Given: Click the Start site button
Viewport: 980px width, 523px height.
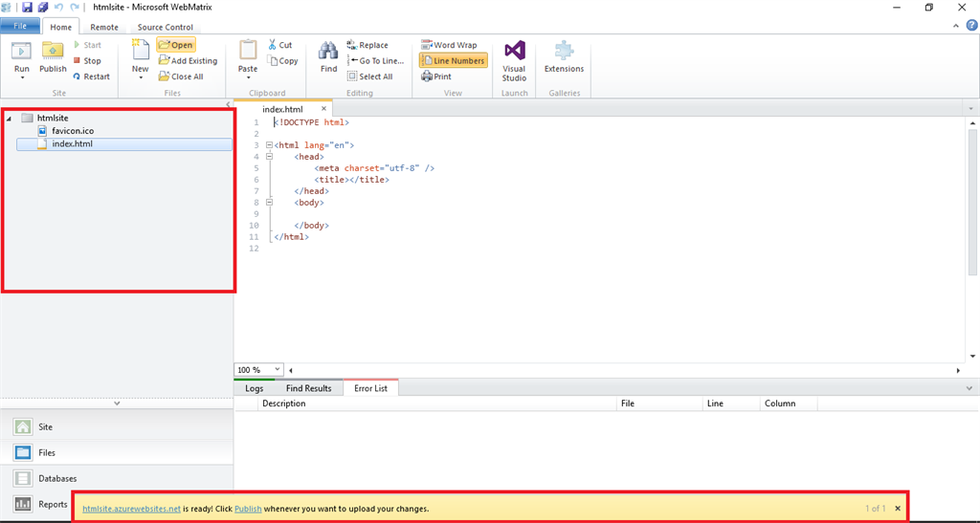Looking at the screenshot, I should [87, 45].
